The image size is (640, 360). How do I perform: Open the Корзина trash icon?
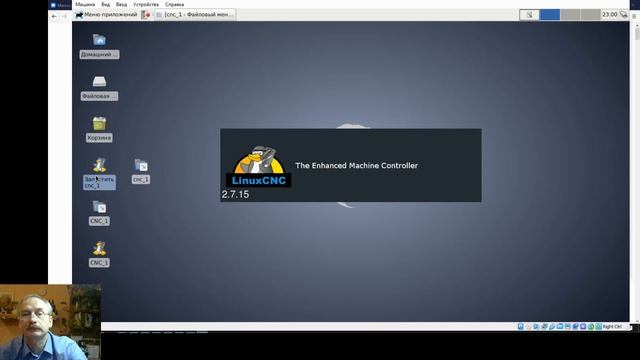[x=99, y=129]
